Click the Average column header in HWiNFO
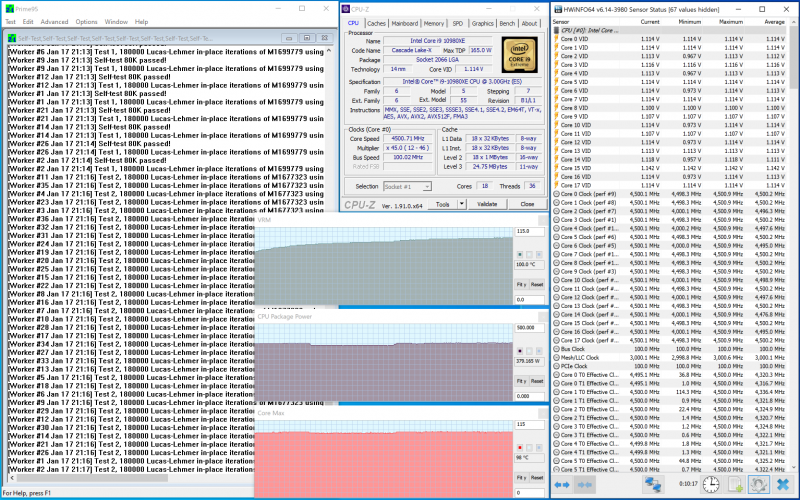Viewport: 800px width, 500px height. (766, 22)
